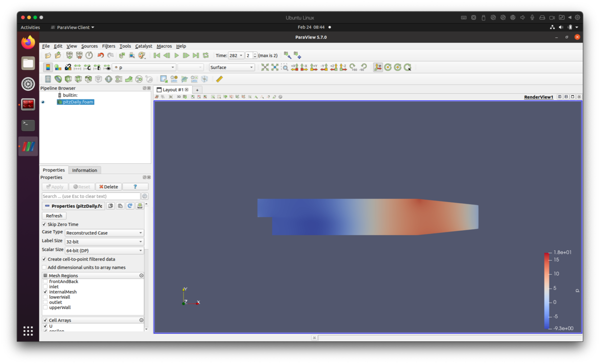Toggle advanced properties gear button
The height and width of the screenshot is (364, 600).
[145, 196]
